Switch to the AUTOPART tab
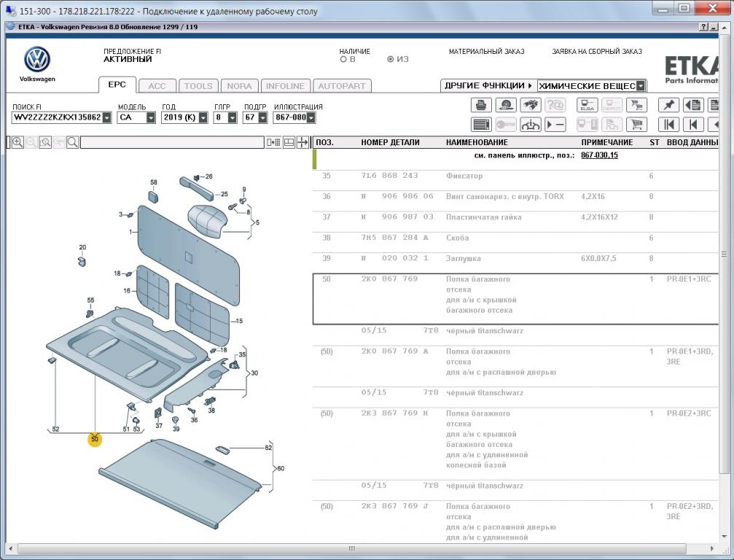Image resolution: width=734 pixels, height=560 pixels. click(x=342, y=86)
